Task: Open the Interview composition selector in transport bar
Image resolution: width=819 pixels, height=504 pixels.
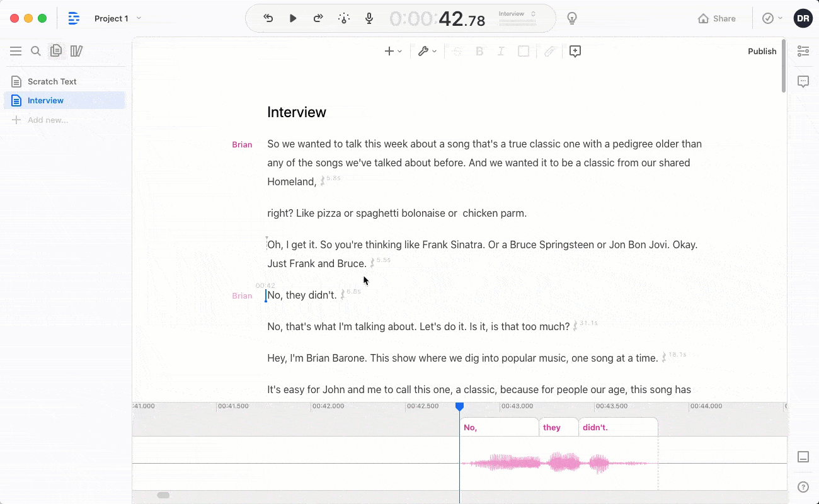Action: [517, 14]
